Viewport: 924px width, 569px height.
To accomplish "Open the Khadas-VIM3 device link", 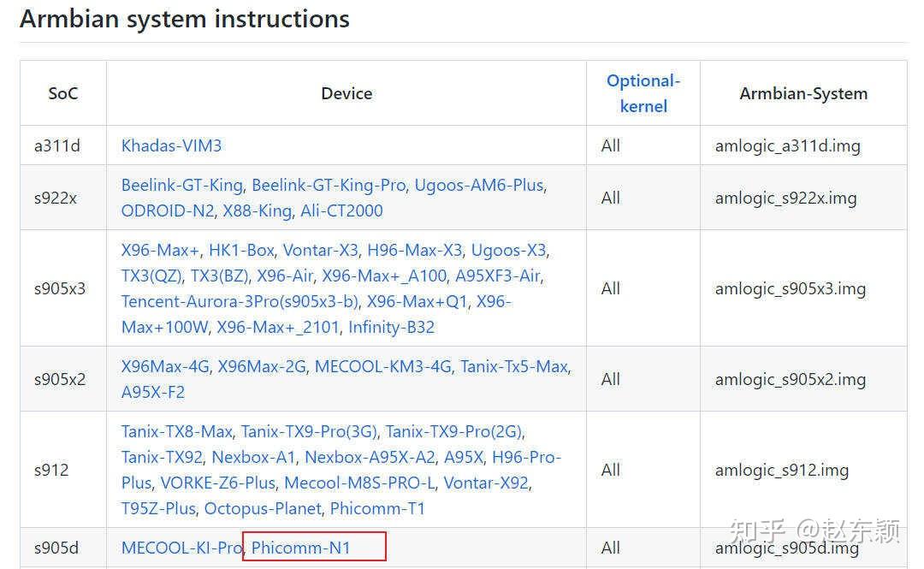I will (171, 145).
